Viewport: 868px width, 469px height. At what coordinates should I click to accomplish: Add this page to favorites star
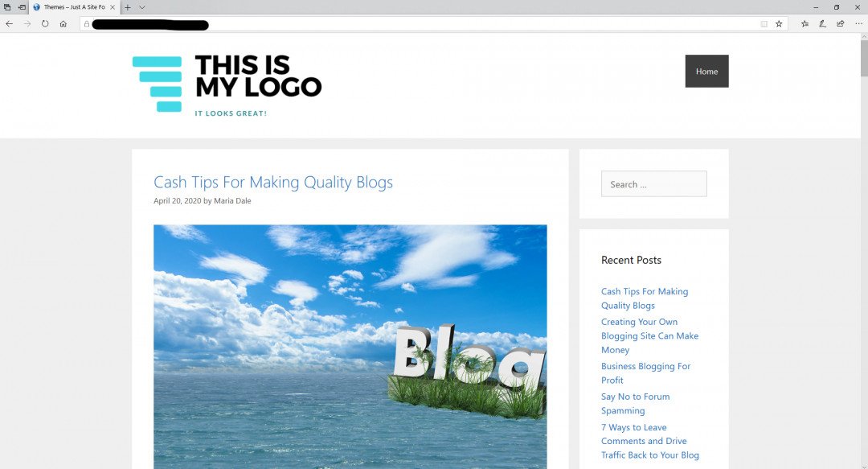tap(779, 24)
